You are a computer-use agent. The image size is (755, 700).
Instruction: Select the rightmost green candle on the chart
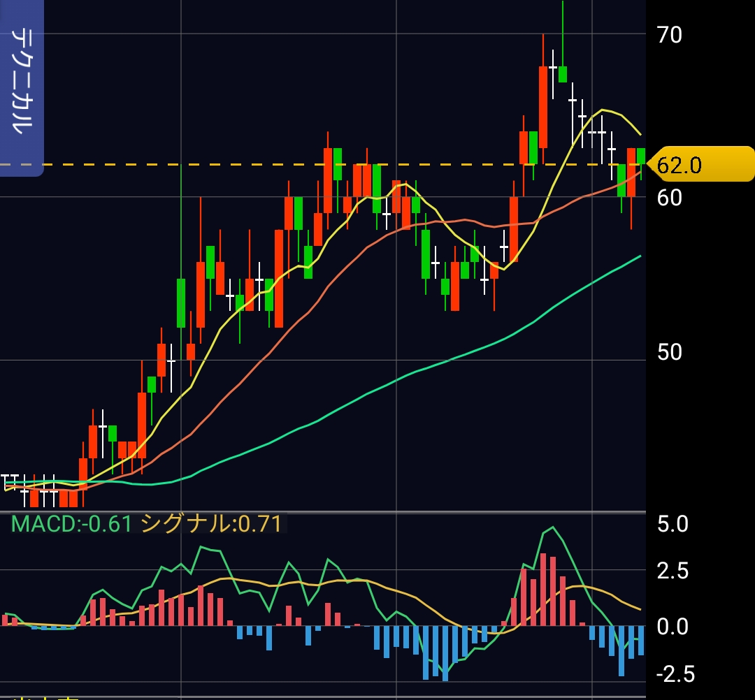(x=640, y=156)
